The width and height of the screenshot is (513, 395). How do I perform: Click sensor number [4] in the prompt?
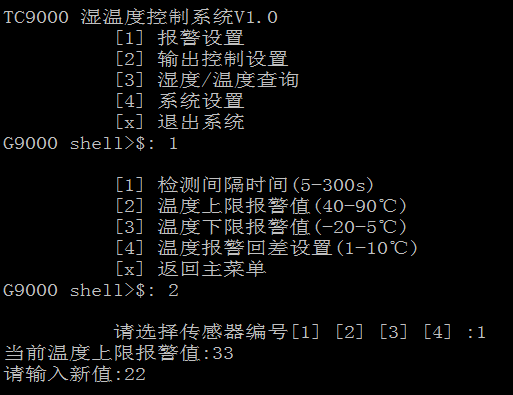click(x=437, y=332)
